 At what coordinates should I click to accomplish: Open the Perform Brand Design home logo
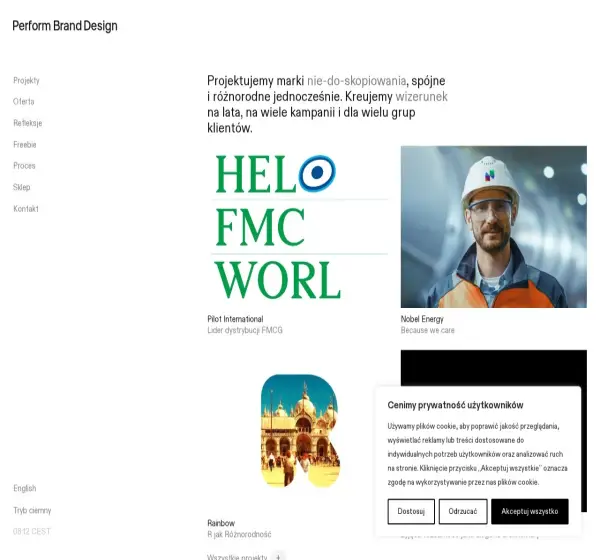(65, 26)
